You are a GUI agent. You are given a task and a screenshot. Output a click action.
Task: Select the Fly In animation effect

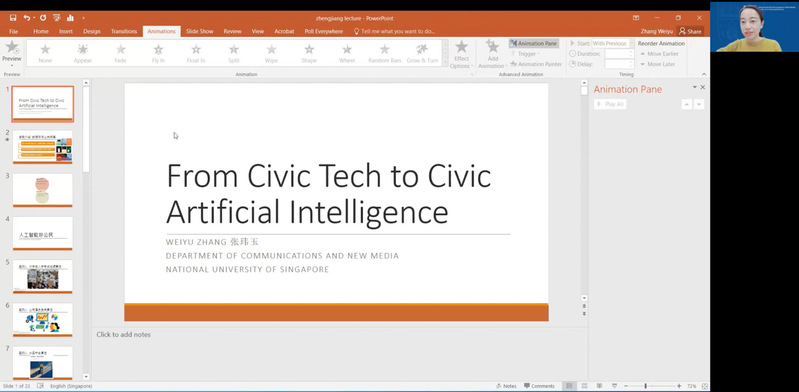pos(158,53)
